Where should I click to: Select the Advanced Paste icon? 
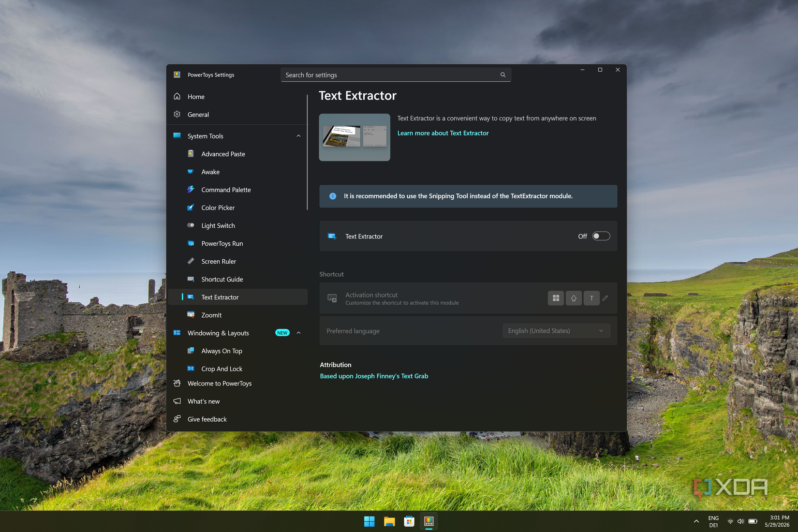pyautogui.click(x=191, y=154)
